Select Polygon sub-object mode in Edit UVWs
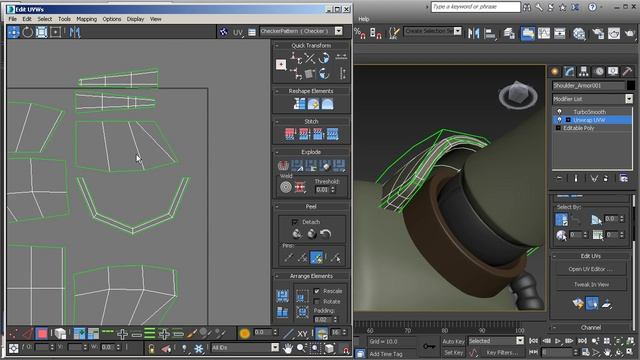Screen dimensions: 640x360 tap(42, 333)
